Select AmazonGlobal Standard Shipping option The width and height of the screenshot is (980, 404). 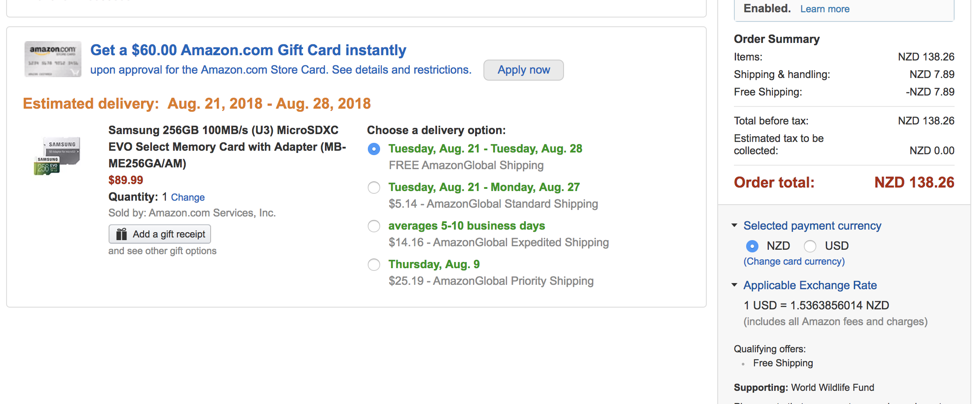(374, 188)
